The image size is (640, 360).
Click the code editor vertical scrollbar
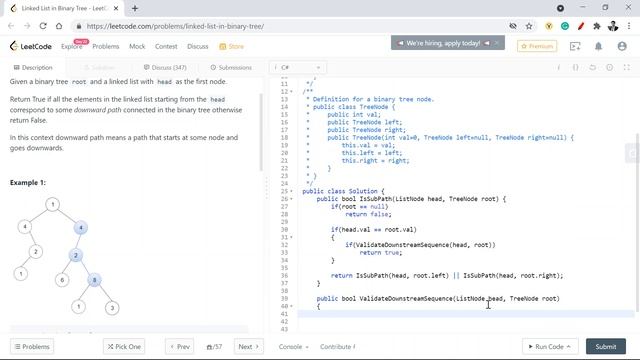pyautogui.click(x=637, y=222)
